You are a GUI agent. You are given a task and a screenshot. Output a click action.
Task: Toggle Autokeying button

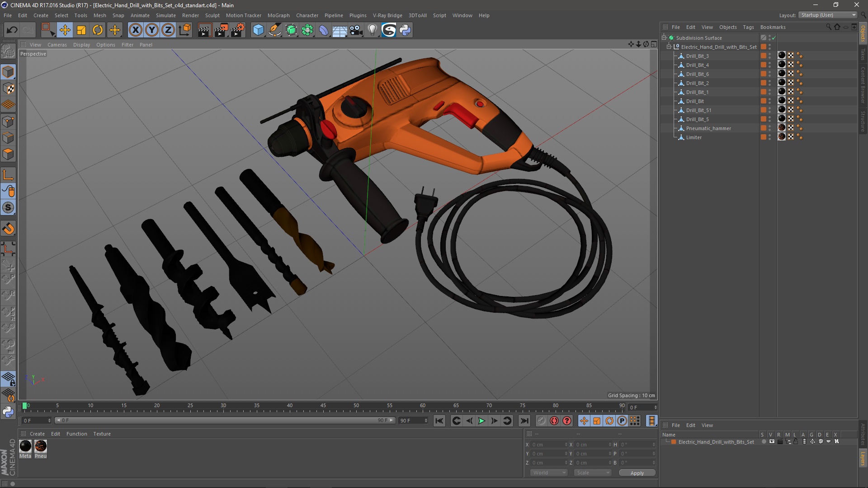554,421
